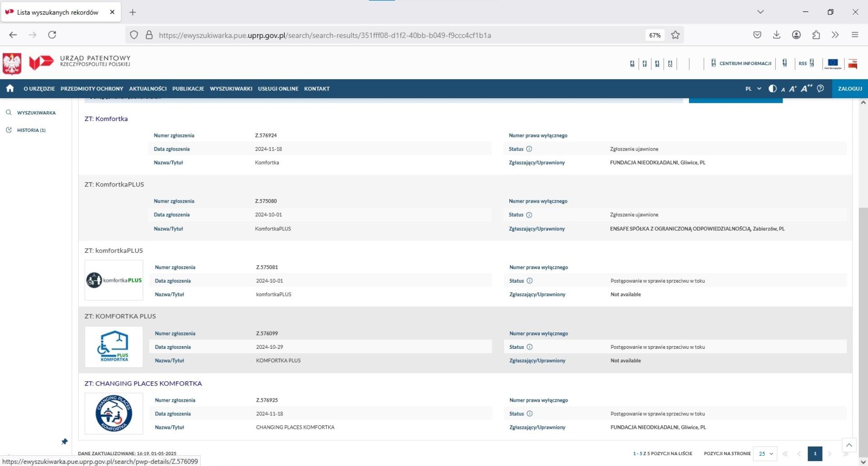868x466 pixels.
Task: Open the Firefox tab list chevron
Action: [760, 12]
